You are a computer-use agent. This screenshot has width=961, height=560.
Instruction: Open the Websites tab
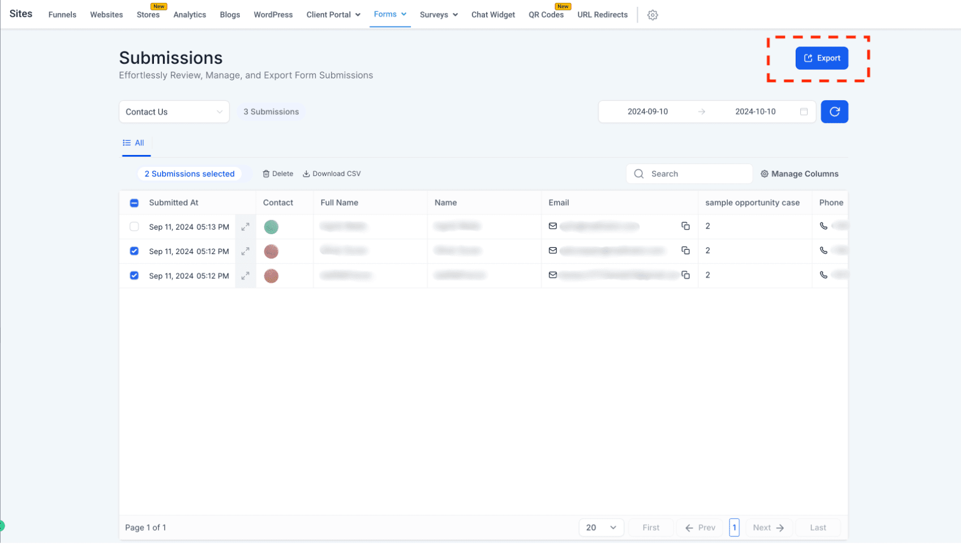(106, 15)
